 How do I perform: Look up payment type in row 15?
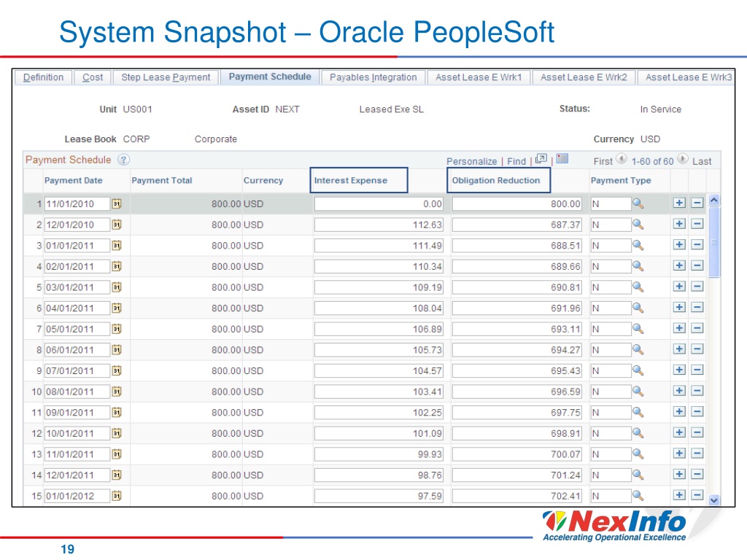coord(638,496)
